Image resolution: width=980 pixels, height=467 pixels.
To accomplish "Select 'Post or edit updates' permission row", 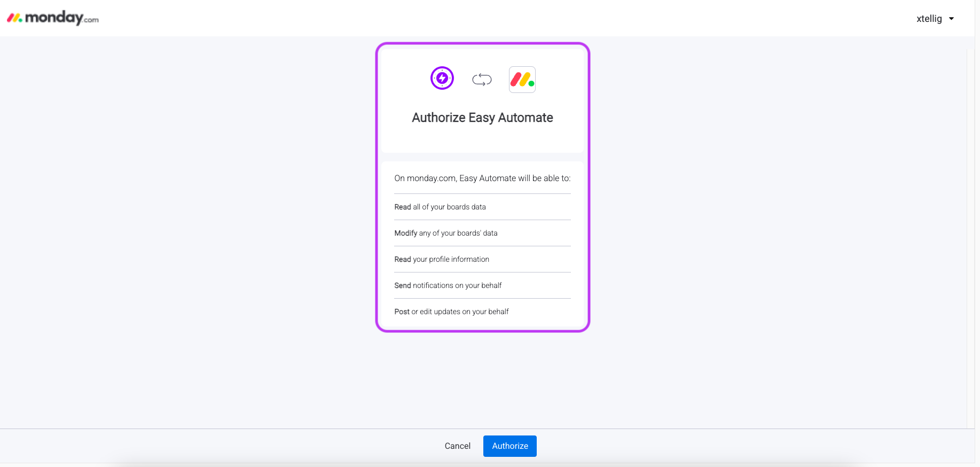I will click(451, 312).
